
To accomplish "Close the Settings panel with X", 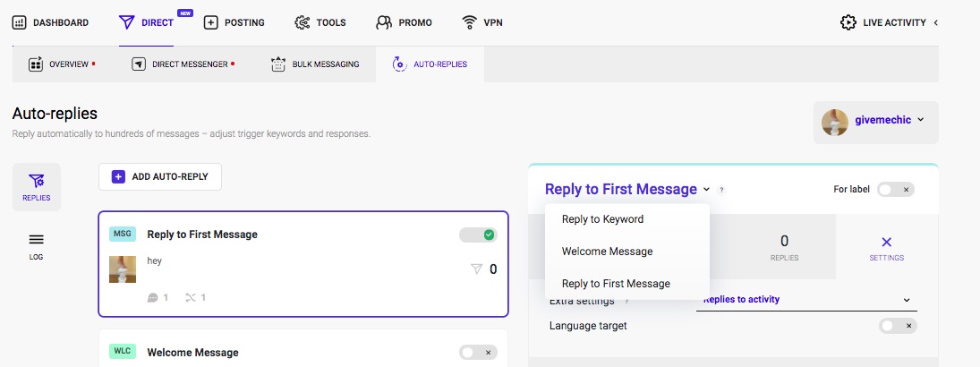I will (886, 242).
